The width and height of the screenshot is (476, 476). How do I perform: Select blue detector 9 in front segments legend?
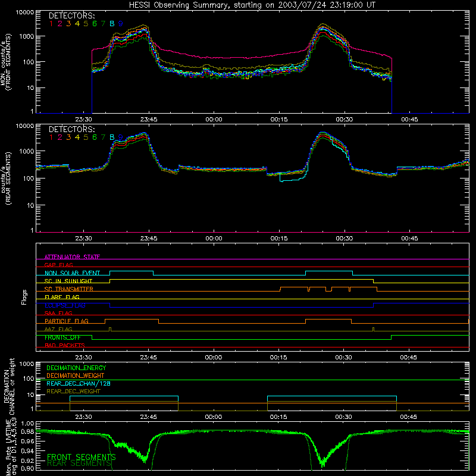click(121, 24)
